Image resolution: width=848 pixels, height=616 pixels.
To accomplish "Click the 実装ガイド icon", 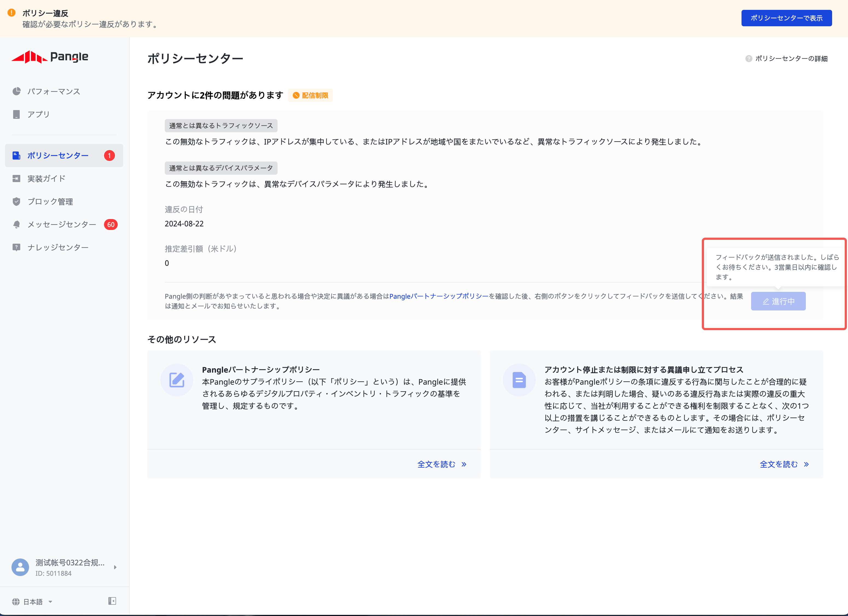I will click(16, 179).
